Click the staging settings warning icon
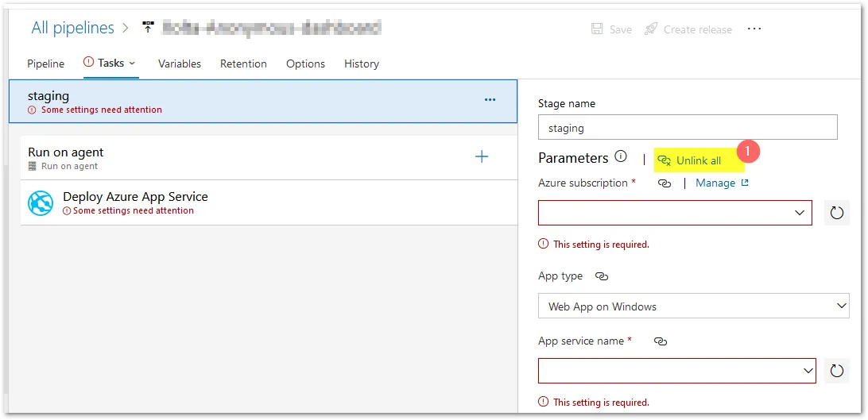The height and width of the screenshot is (420, 868). [x=32, y=110]
